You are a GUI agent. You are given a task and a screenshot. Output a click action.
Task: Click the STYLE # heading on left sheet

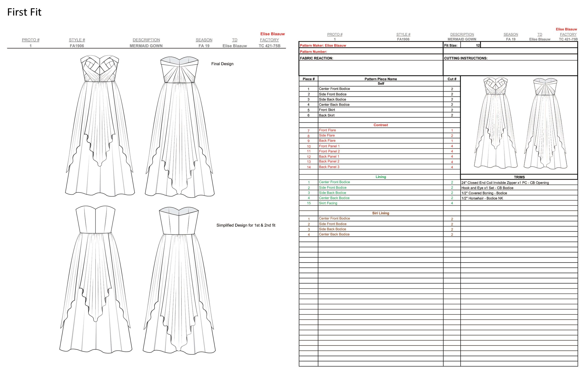[77, 40]
